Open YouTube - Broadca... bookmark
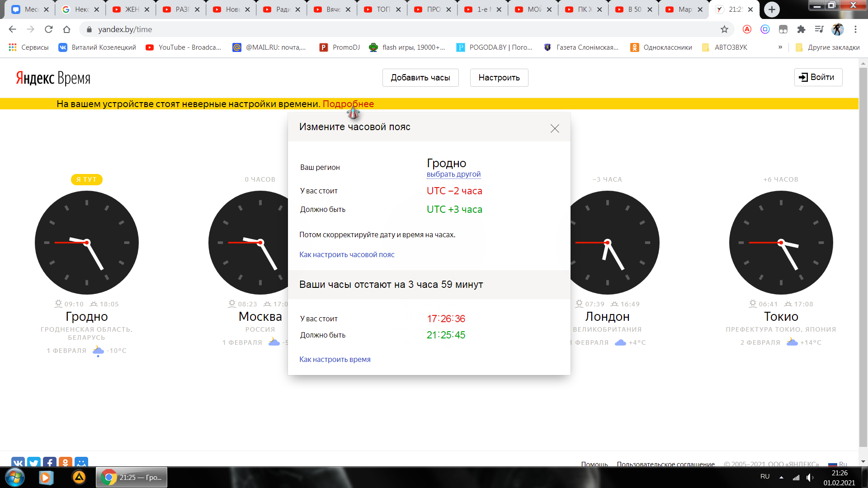The height and width of the screenshot is (488, 868). (183, 47)
